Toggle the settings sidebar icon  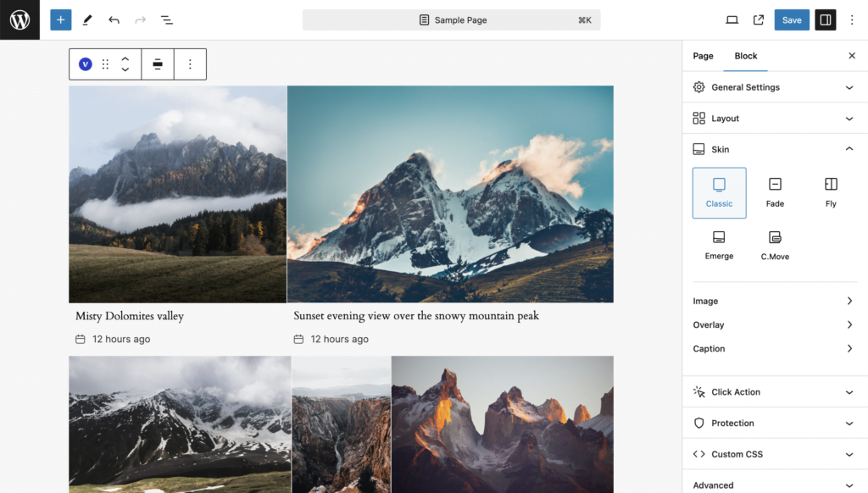826,20
